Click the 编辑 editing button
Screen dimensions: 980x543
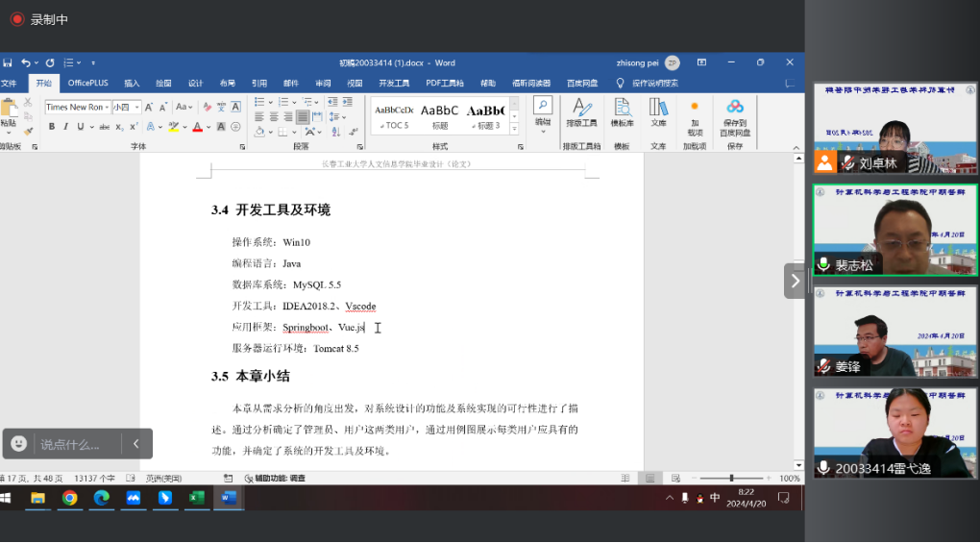click(543, 112)
